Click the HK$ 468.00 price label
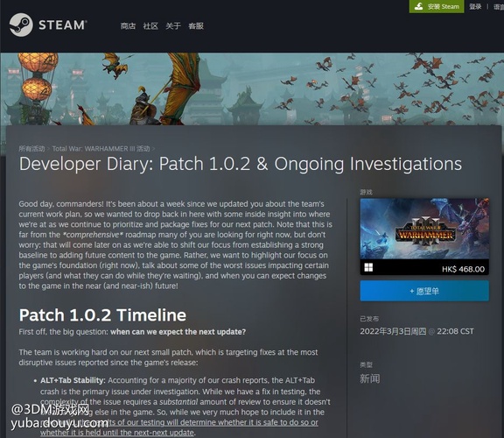The width and height of the screenshot is (504, 438). [463, 269]
